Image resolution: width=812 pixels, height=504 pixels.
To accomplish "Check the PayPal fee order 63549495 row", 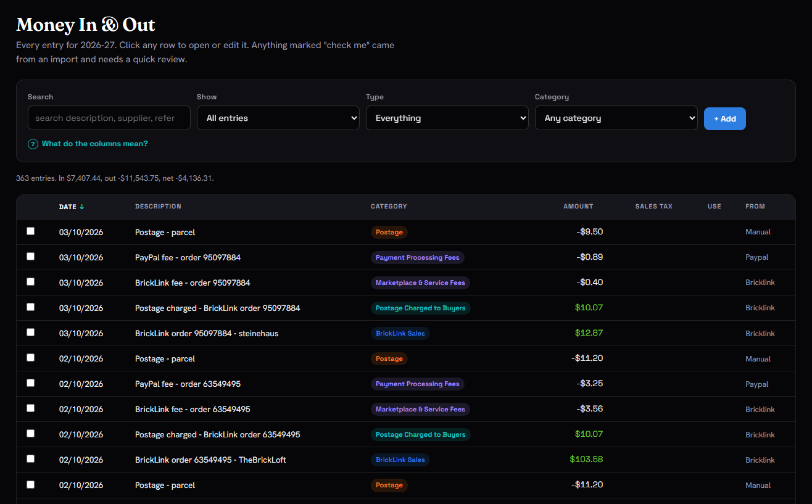I will tap(31, 383).
